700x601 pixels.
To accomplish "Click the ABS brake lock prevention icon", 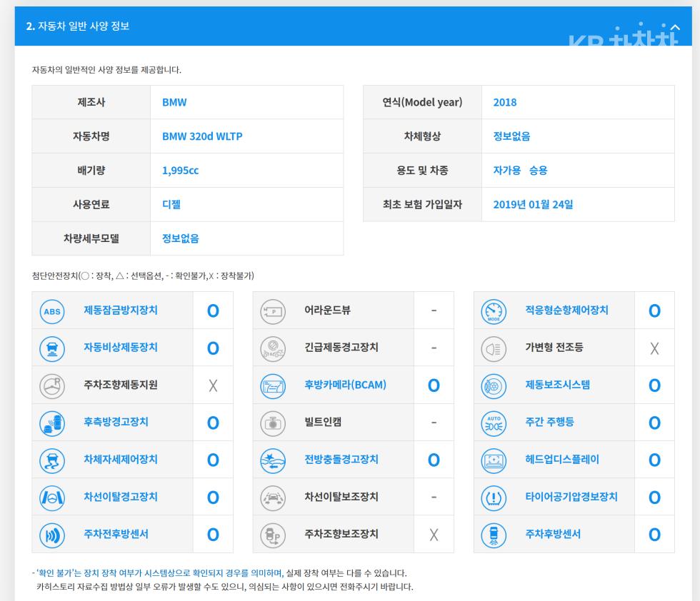I will tap(52, 311).
